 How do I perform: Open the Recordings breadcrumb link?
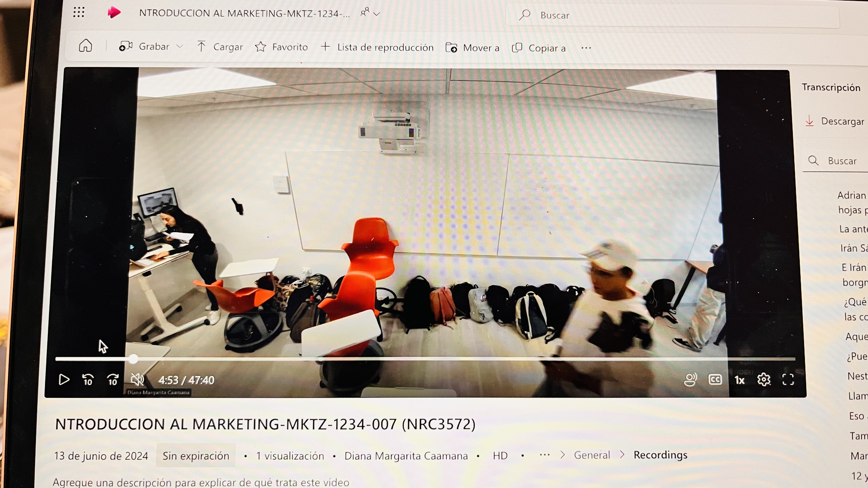pos(660,455)
